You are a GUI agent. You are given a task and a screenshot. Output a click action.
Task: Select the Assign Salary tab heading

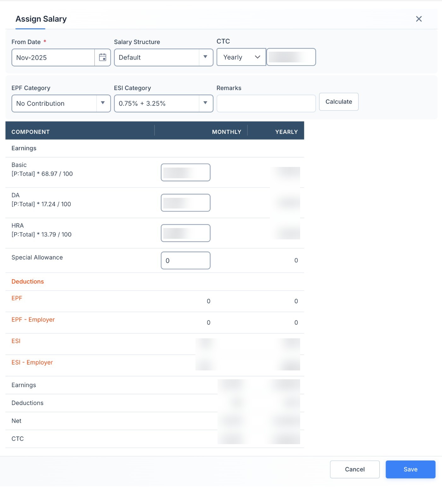click(41, 19)
